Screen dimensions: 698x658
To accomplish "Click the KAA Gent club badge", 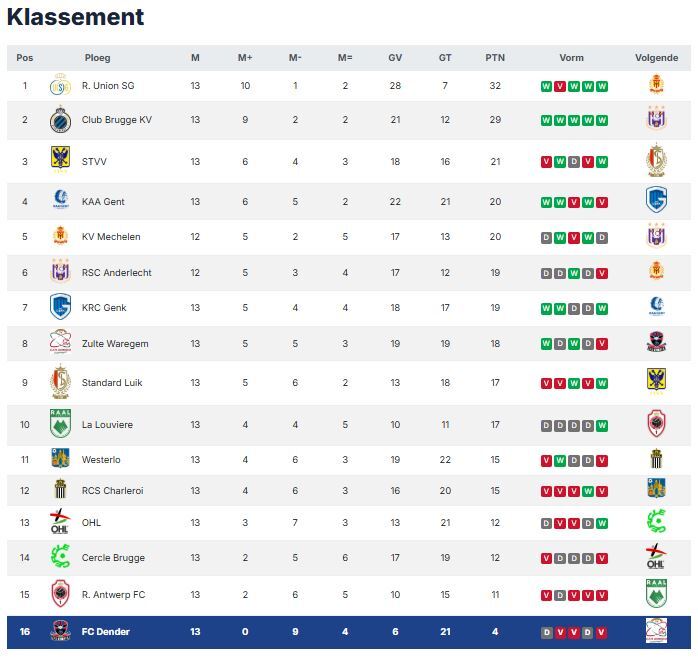I will point(60,201).
